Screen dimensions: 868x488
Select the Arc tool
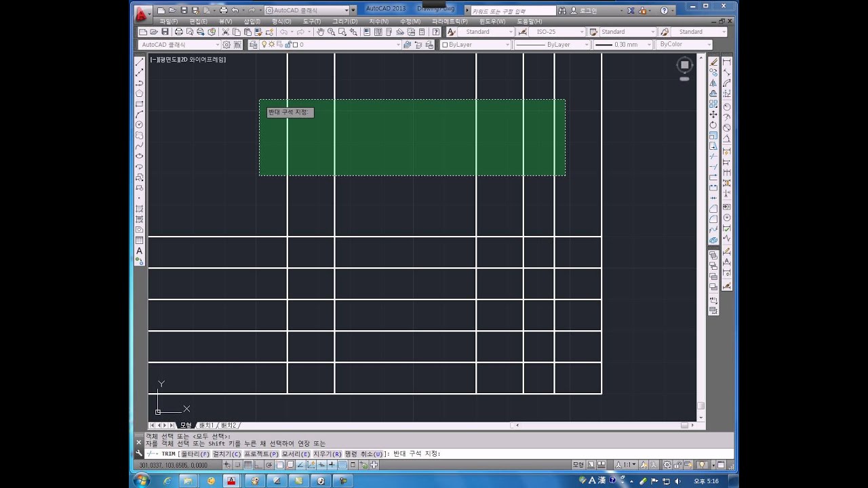tap(140, 115)
